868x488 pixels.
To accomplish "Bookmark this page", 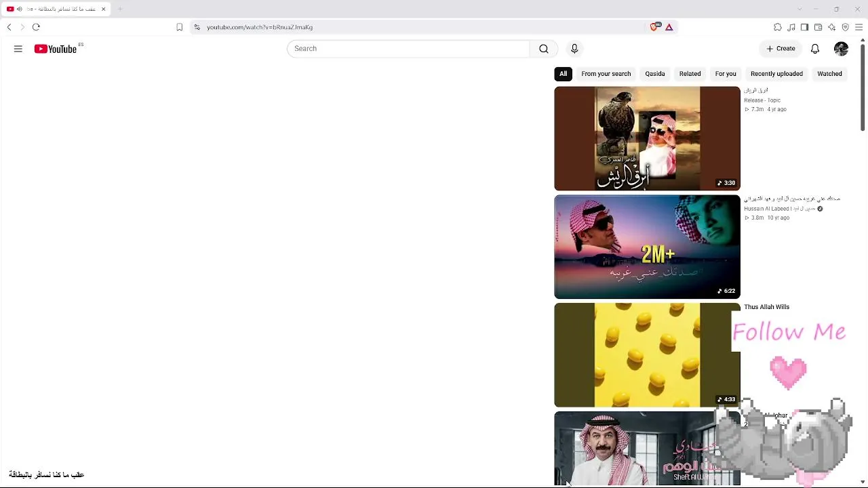I will pyautogui.click(x=179, y=27).
